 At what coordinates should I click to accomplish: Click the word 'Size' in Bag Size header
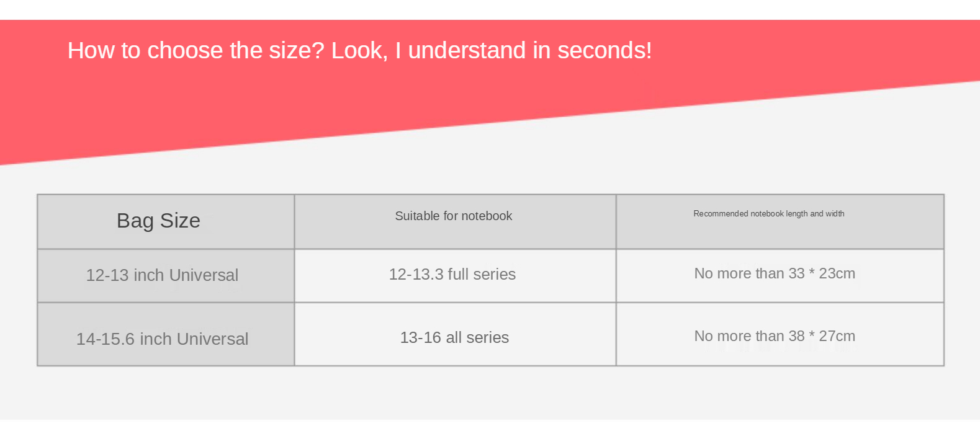click(x=180, y=221)
